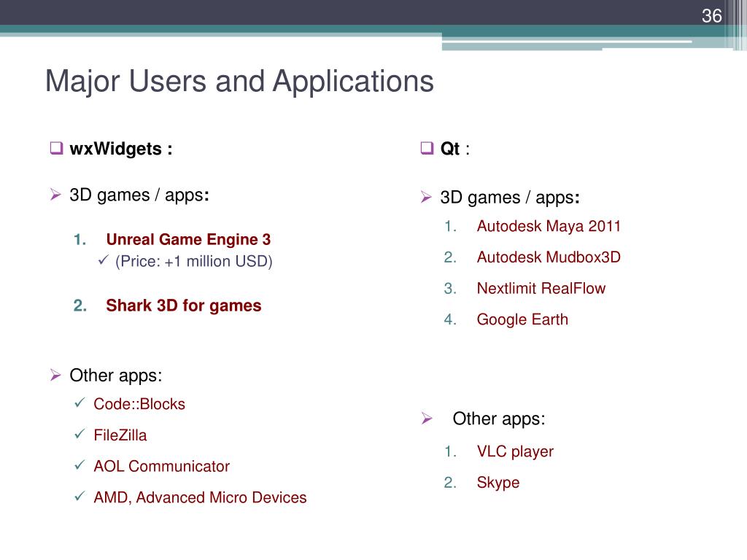Click the arrow bullet for 3D games under wxWidgets

(x=55, y=194)
